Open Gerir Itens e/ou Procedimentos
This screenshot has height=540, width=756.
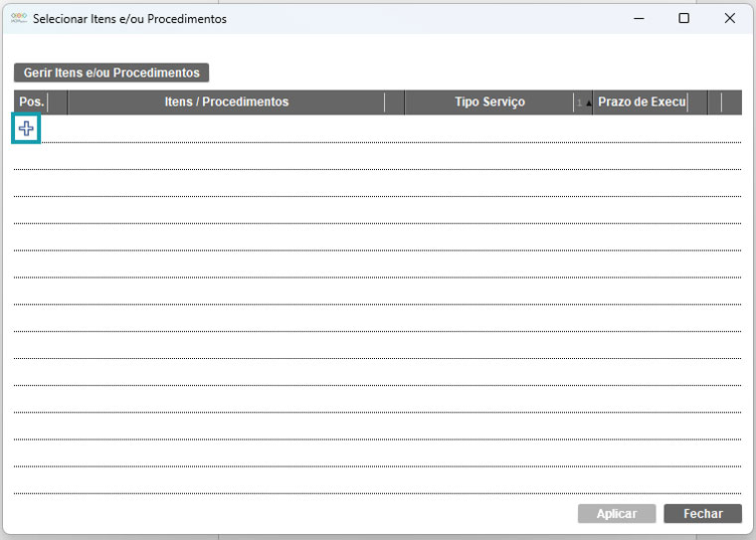pos(111,73)
